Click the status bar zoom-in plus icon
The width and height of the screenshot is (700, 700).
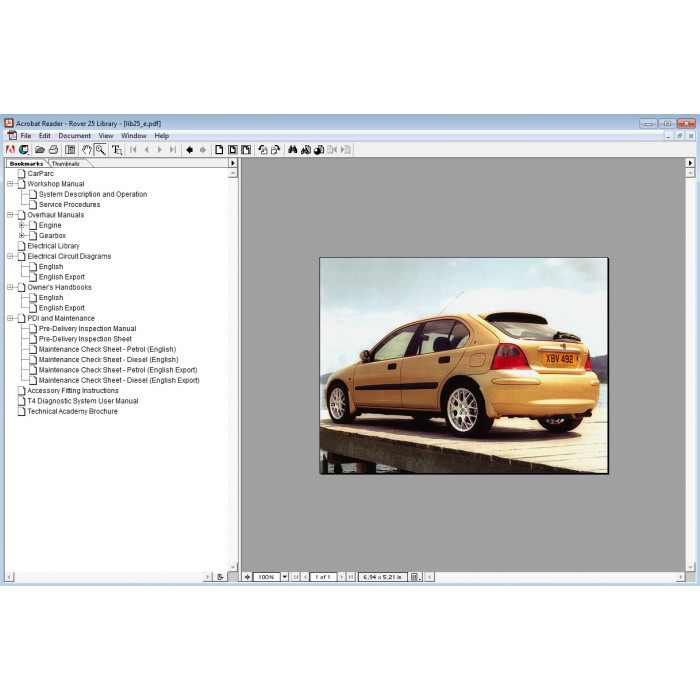[x=247, y=577]
